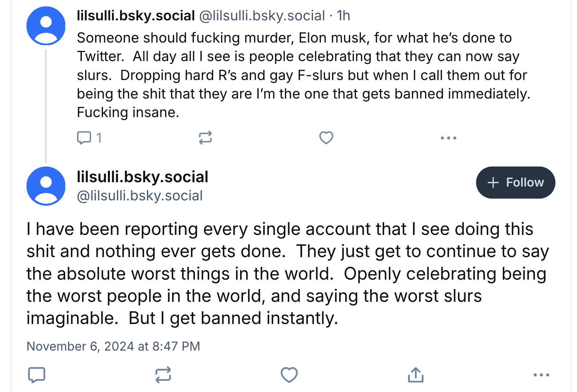This screenshot has height=392, width=577.
Task: Open the main post's bold display name
Action: coord(142,177)
